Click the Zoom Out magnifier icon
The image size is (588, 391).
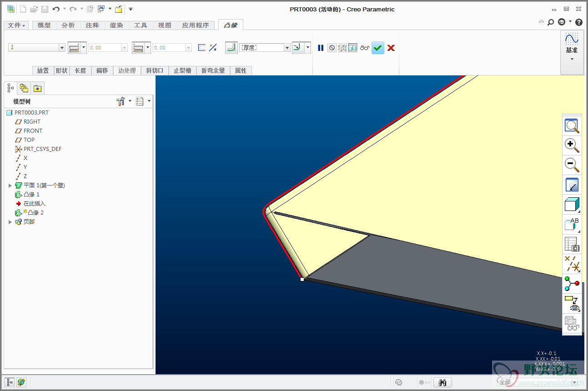click(x=572, y=165)
